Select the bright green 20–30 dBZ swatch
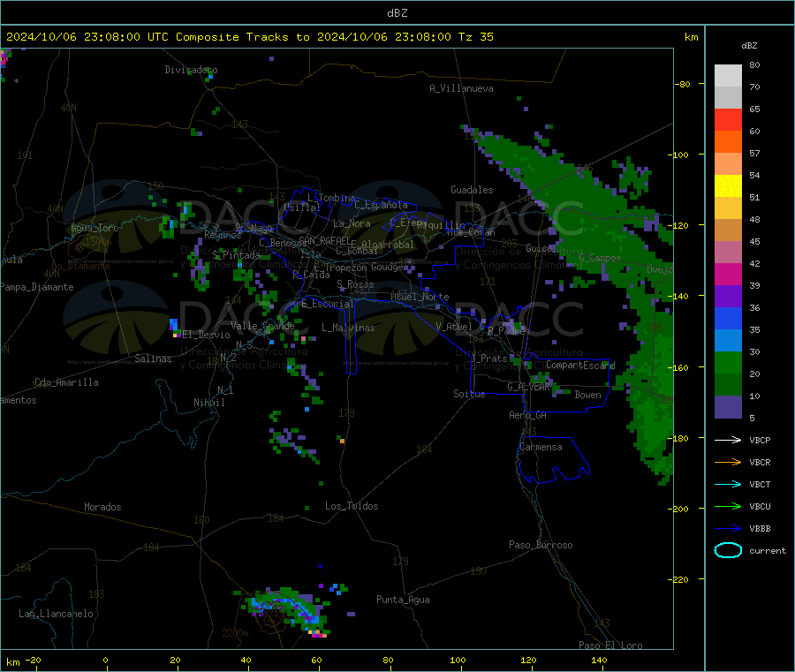The height and width of the screenshot is (672, 795). [728, 362]
